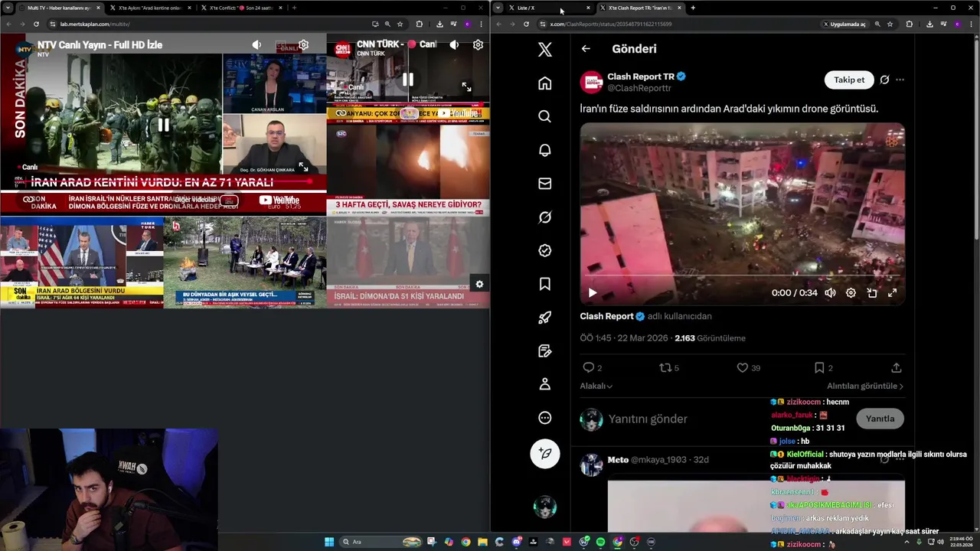Open Alıntıları görüntüle link
980x551 pixels.
point(865,386)
